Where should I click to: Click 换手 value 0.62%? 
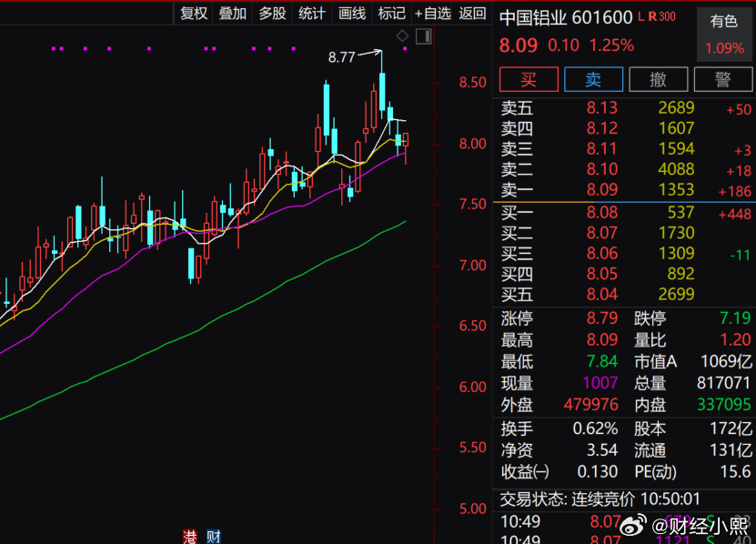tap(595, 428)
